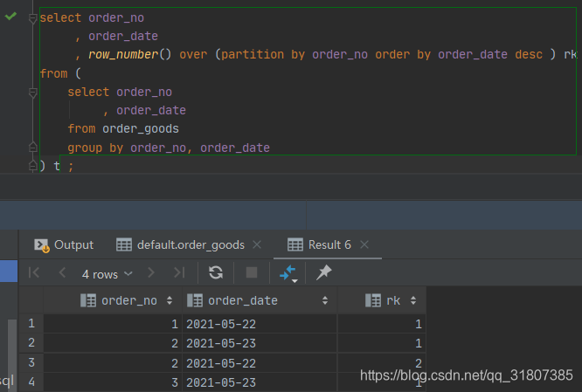Close the default.order_goods tab

(x=257, y=244)
